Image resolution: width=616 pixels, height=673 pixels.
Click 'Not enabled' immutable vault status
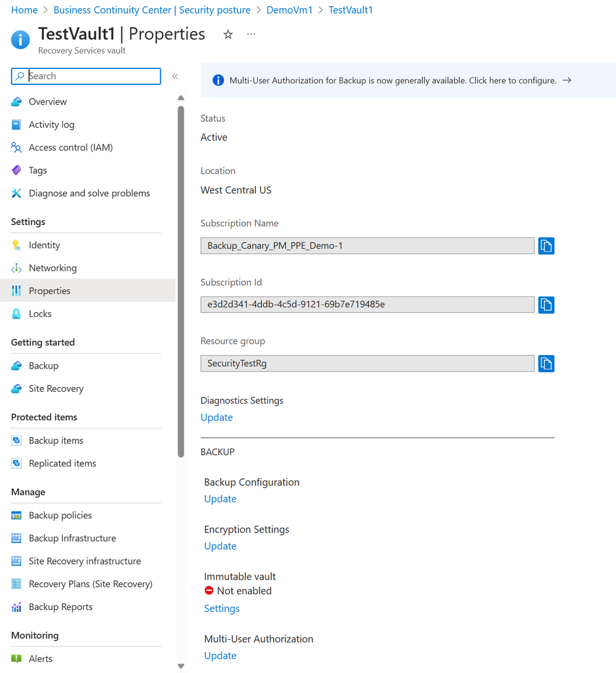[x=244, y=591]
